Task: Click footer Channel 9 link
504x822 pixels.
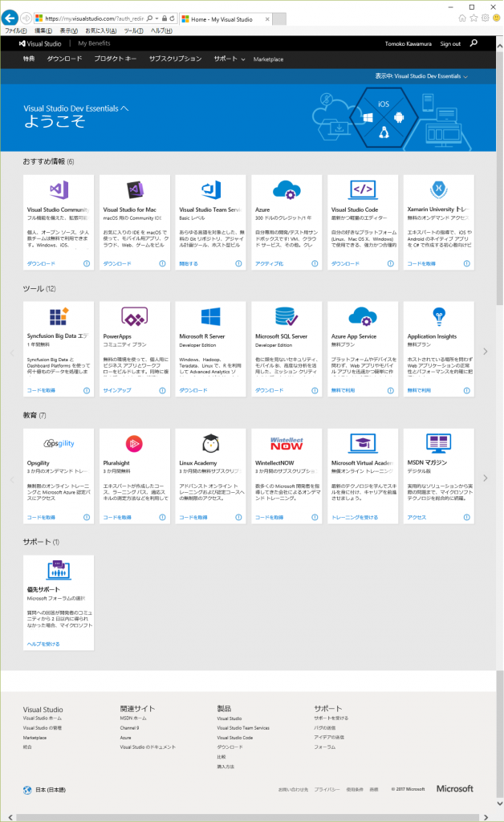Action: point(129,728)
